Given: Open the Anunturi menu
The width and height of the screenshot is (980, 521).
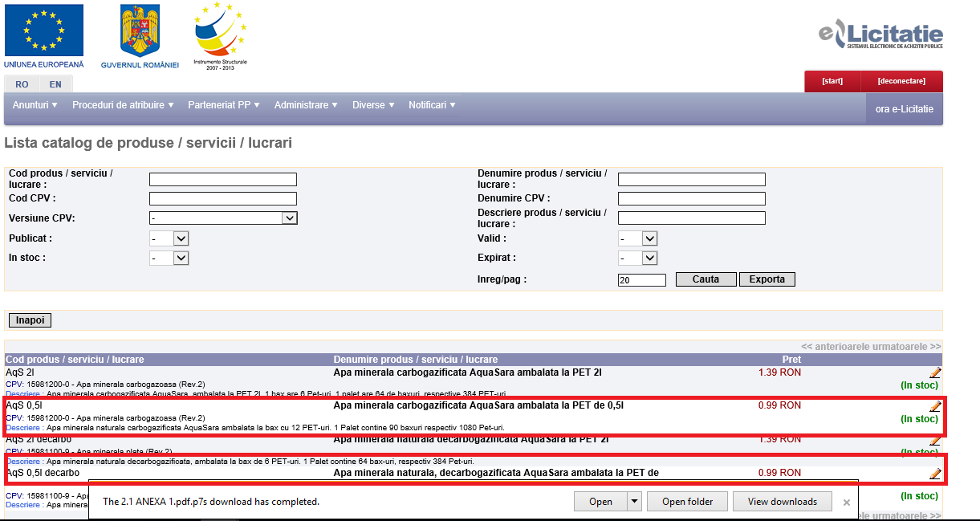Looking at the screenshot, I should [x=35, y=105].
